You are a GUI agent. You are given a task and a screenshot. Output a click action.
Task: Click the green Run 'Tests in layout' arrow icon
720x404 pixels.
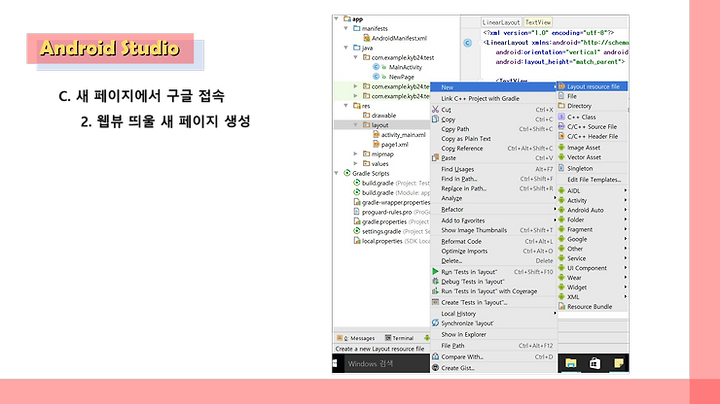[435, 271]
